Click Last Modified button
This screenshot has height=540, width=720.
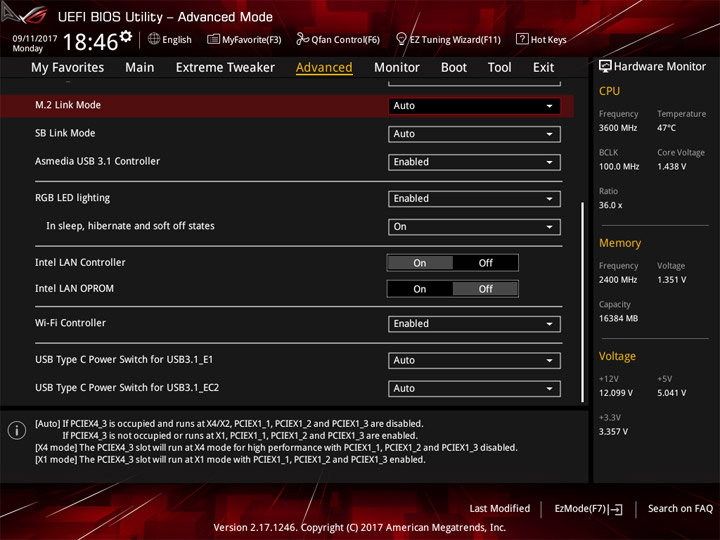[x=500, y=509]
